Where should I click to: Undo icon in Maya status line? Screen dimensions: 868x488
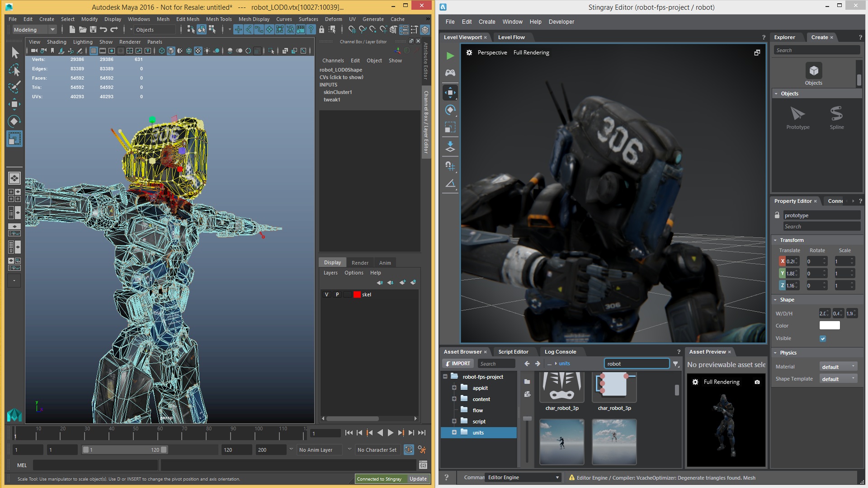(104, 30)
